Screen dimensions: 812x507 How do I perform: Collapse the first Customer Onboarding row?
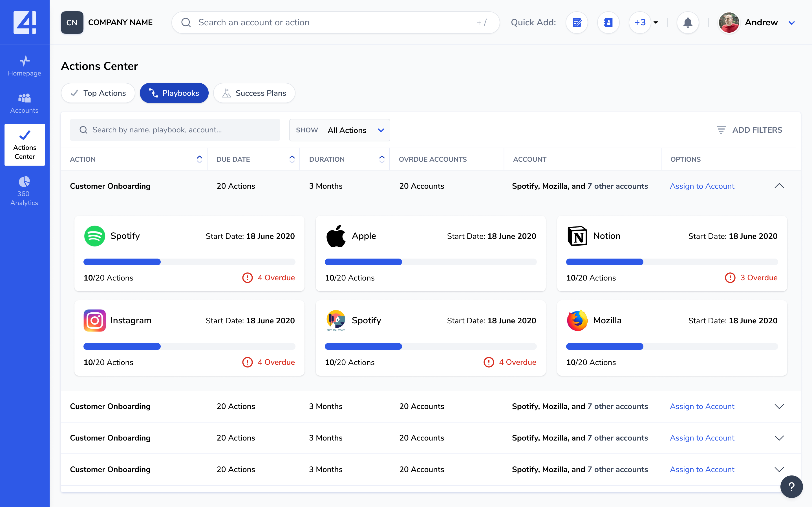(779, 186)
